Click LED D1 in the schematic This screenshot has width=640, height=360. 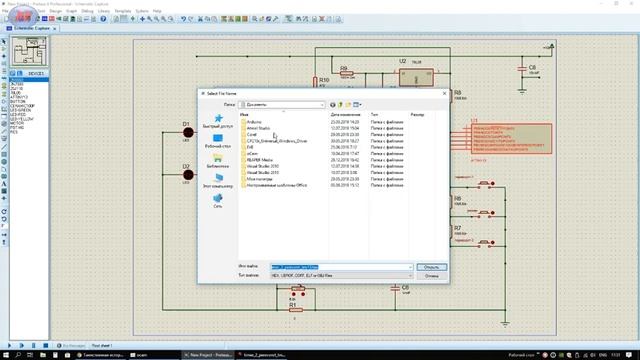click(x=188, y=132)
